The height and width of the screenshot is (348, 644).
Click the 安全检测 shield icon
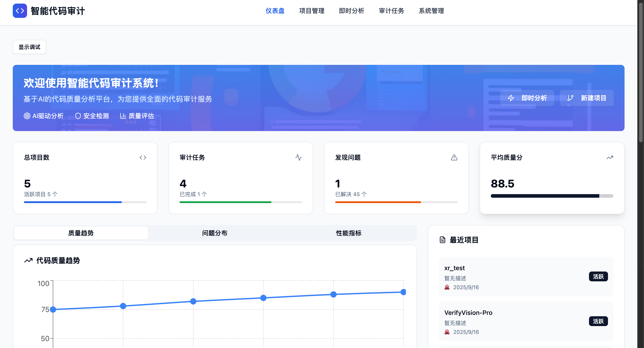78,116
